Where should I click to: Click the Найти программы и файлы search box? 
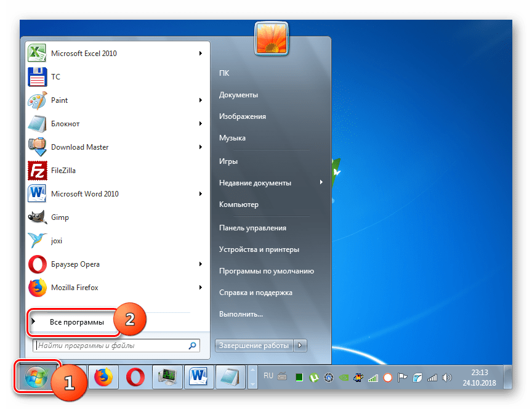coord(111,346)
